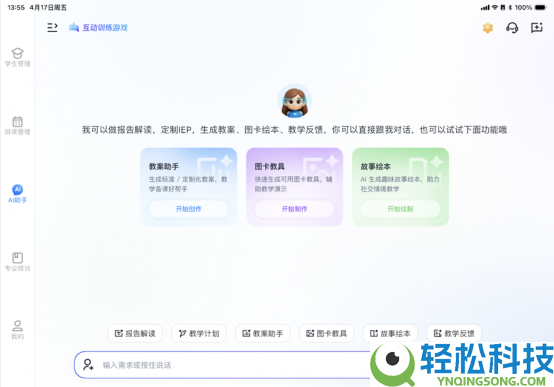Click the 教学反馈 quick chip

[x=454, y=333]
